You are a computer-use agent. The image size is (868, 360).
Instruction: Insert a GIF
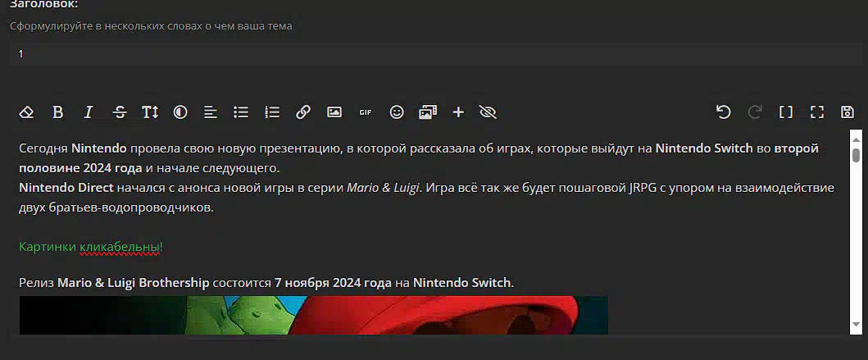click(366, 112)
